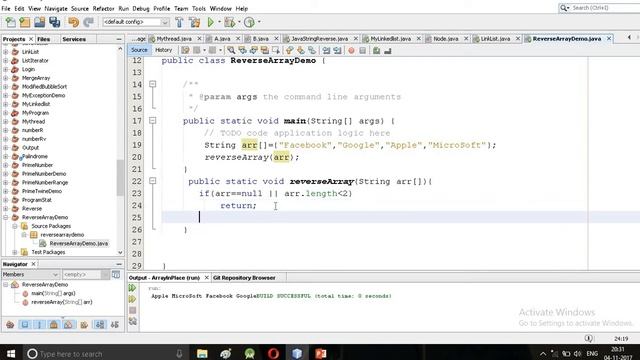The height and width of the screenshot is (360, 640).
Task: Show editor History view
Action: [x=164, y=50]
